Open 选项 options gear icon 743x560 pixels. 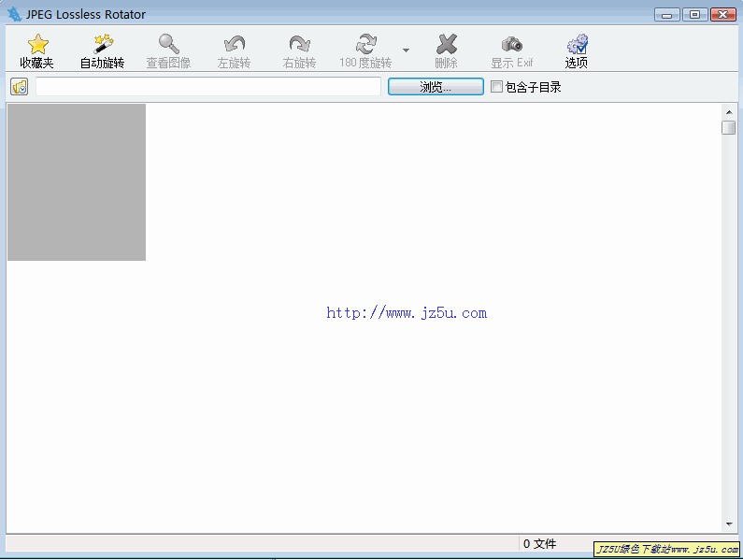pos(578,44)
